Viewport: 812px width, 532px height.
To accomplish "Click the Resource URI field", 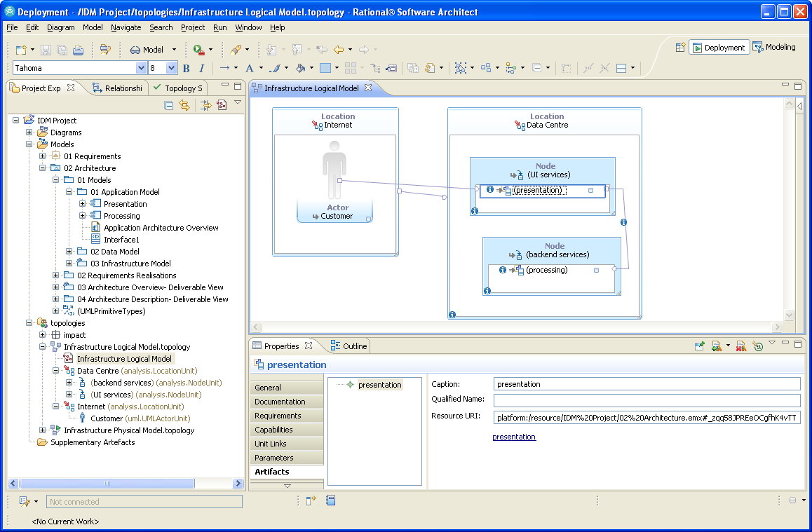I will coord(647,418).
